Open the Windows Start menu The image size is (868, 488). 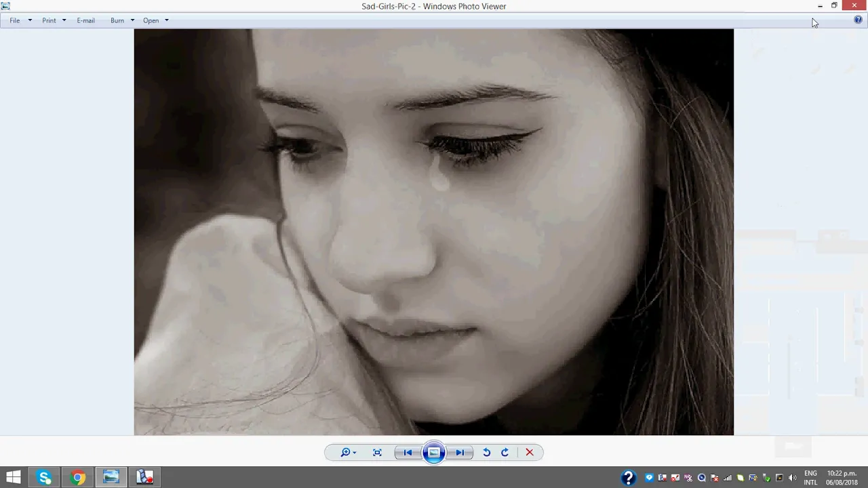pos(14,477)
